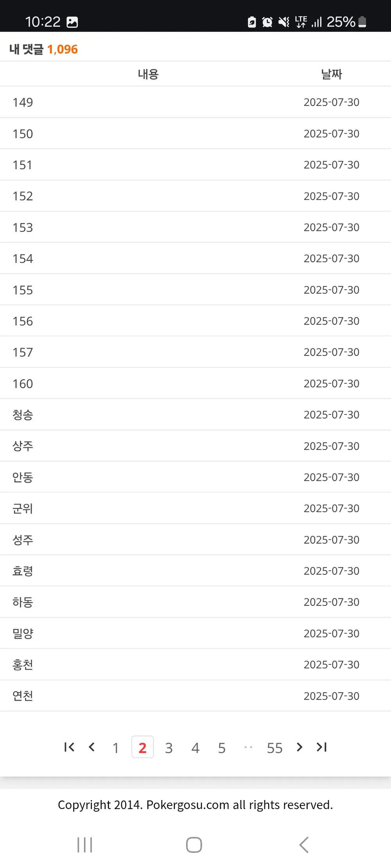Image resolution: width=391 pixels, height=868 pixels.
Task: Tap the image notification icon
Action: tap(72, 22)
